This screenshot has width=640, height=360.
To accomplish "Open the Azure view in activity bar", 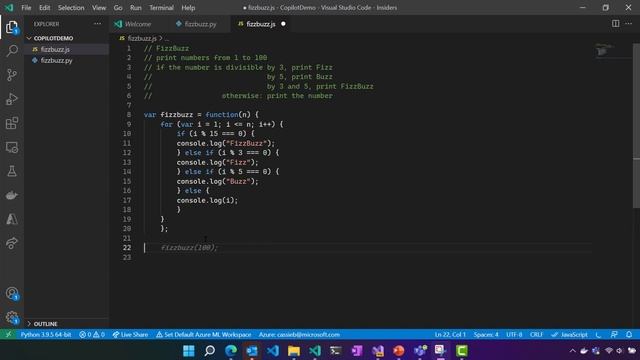I will tap(12, 219).
